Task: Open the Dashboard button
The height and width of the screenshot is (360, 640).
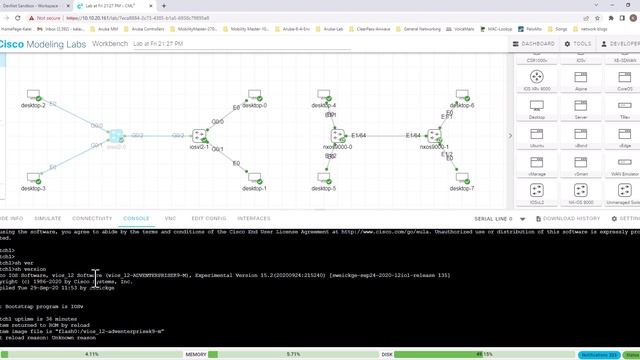Action: pos(534,44)
